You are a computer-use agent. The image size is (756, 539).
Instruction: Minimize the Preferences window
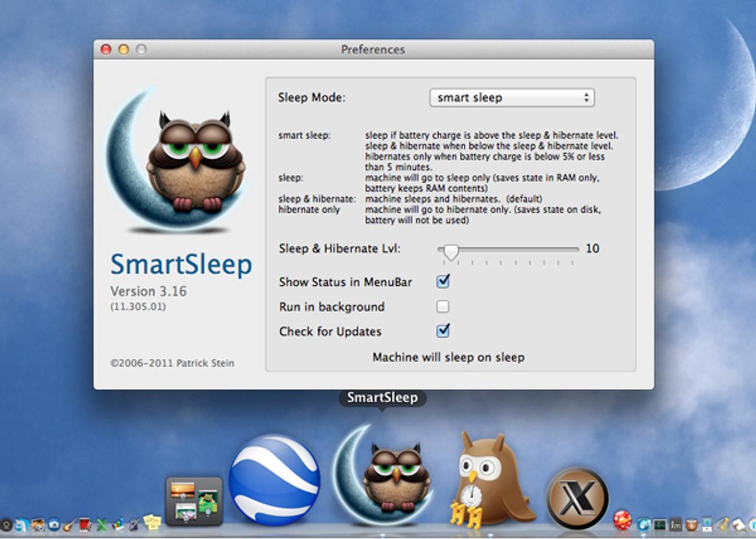(123, 49)
